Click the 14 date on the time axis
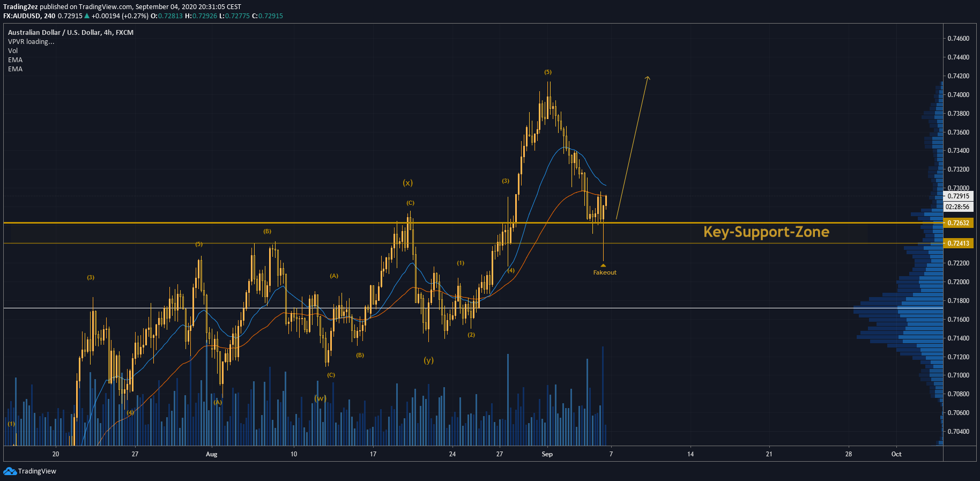Screen dimensions: 980x481 coord(691,454)
